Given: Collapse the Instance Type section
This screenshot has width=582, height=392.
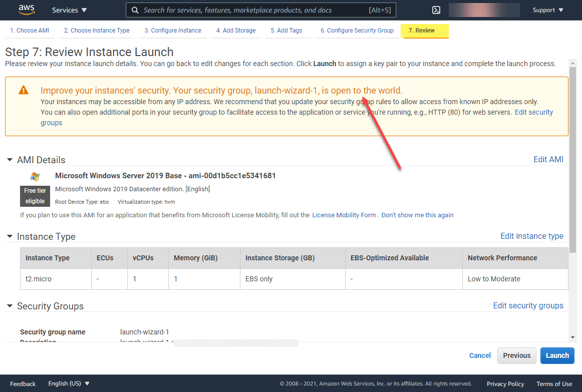Looking at the screenshot, I should pos(10,237).
